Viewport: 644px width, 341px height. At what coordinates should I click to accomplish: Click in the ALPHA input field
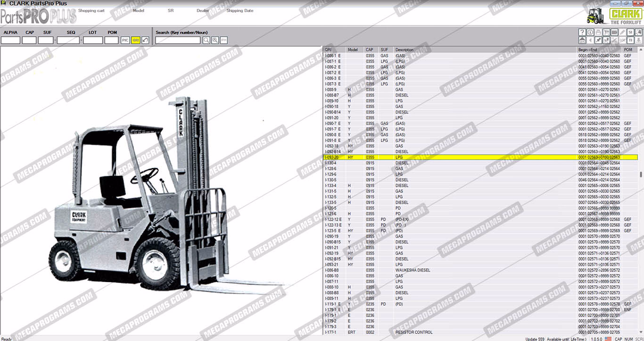10,40
